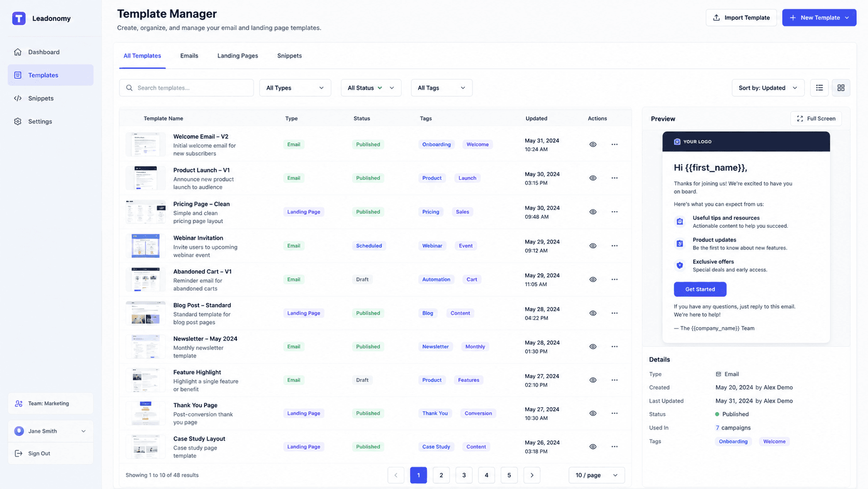This screenshot has height=489, width=868.
Task: Open the Team: Marketing switcher
Action: 50,403
